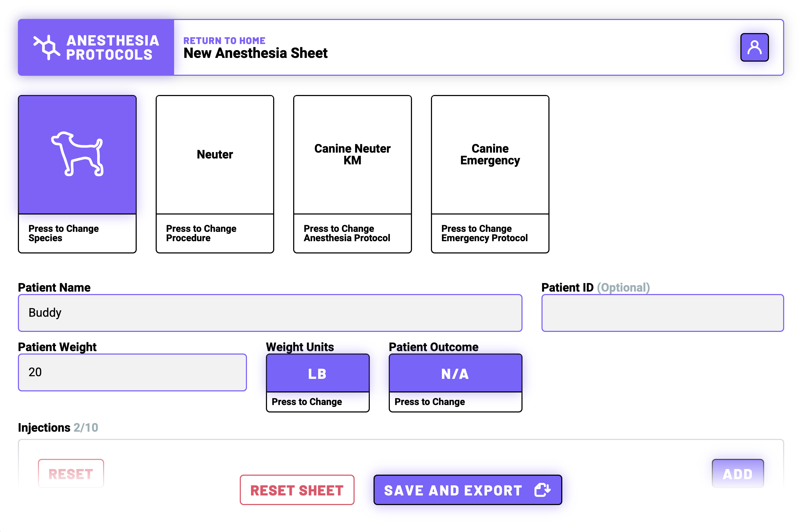Select the dog species icon card
Screen dimensions: 801x532
click(77, 155)
